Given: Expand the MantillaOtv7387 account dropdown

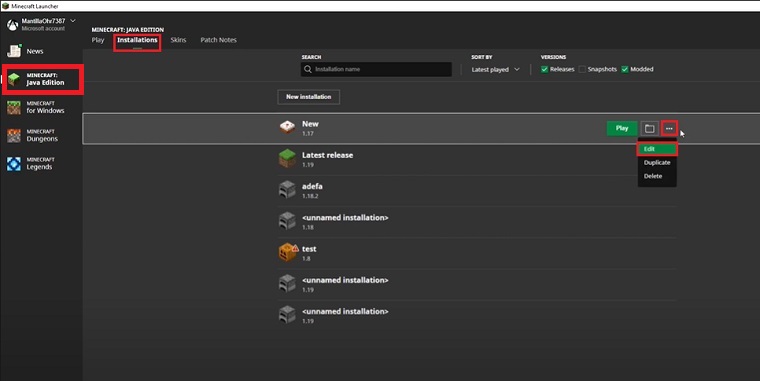Looking at the screenshot, I should [73, 21].
